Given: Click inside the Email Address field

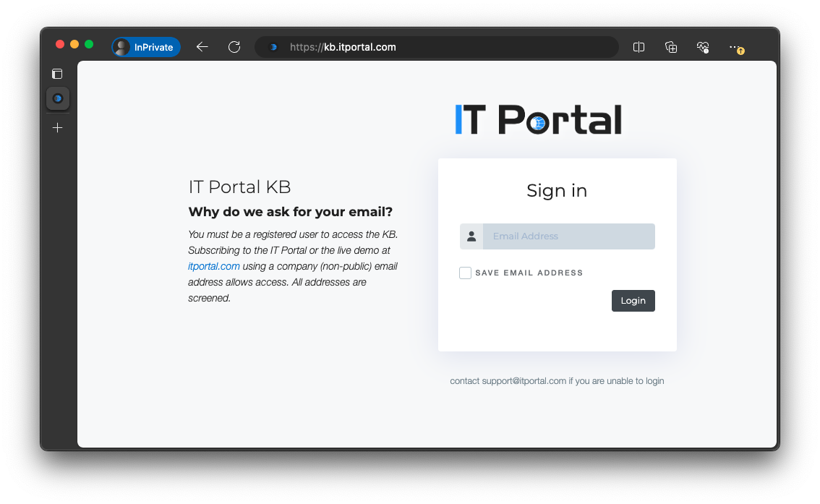Looking at the screenshot, I should click(569, 236).
